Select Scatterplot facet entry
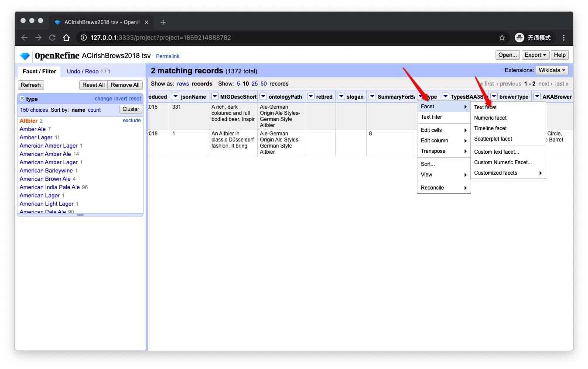The width and height of the screenshot is (588, 369). pyautogui.click(x=508, y=139)
